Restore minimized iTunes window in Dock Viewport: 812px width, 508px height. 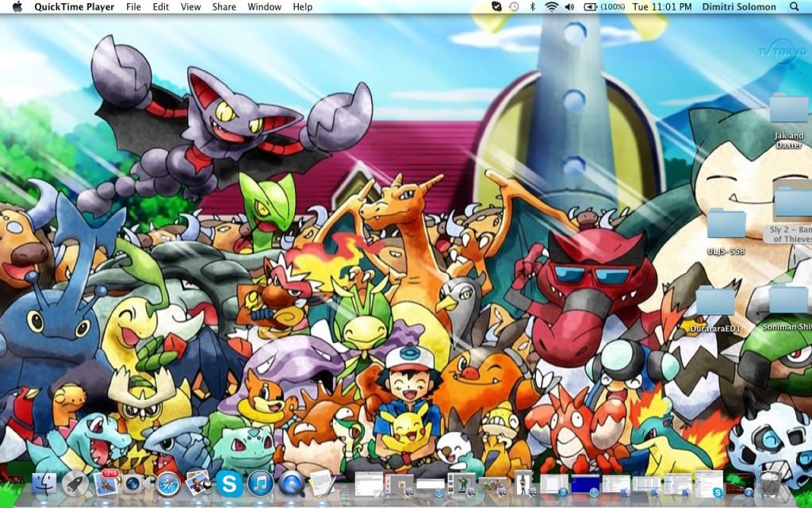[554, 485]
